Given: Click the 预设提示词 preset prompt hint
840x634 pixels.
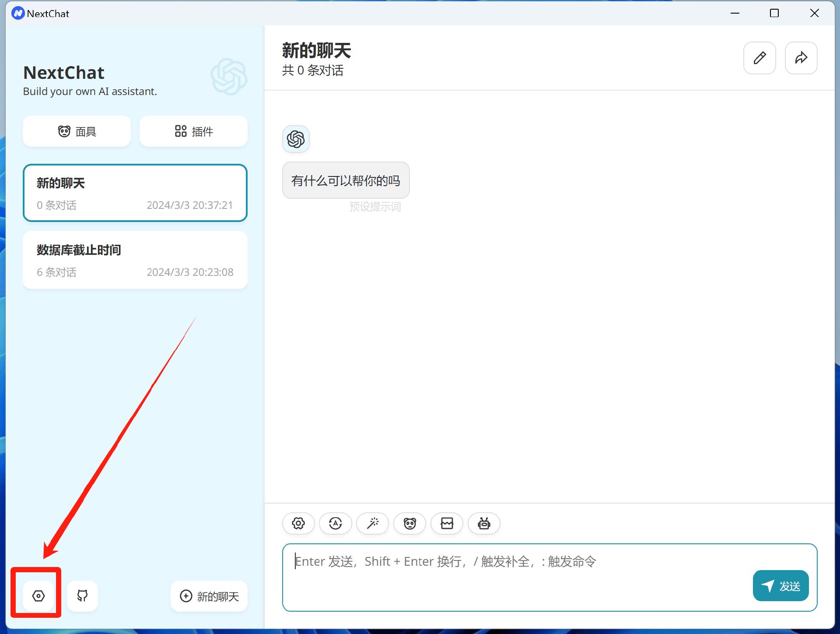Looking at the screenshot, I should [x=375, y=207].
